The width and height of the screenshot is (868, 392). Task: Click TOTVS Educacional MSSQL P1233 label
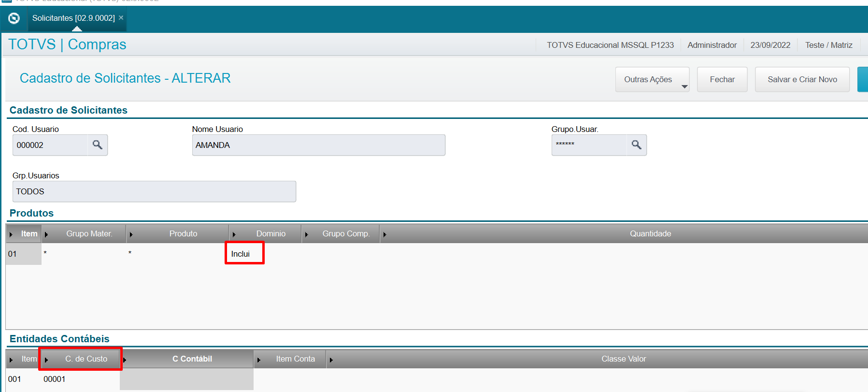pyautogui.click(x=610, y=45)
